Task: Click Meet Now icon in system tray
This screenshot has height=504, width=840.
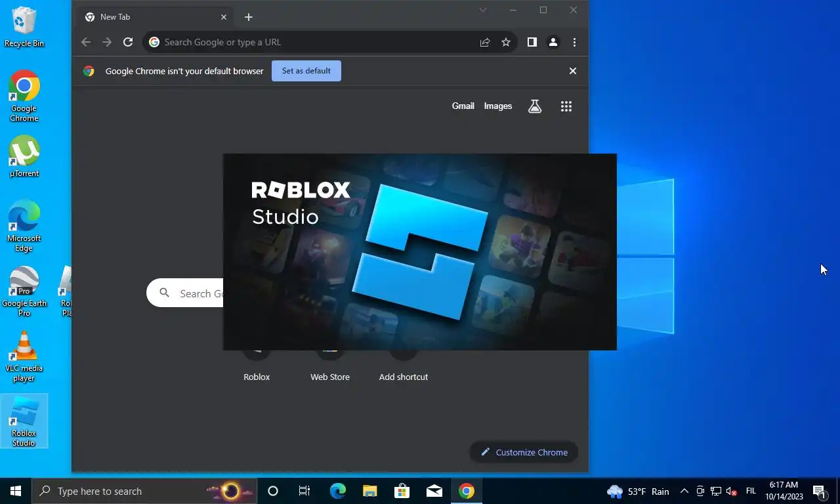Action: pos(700,491)
